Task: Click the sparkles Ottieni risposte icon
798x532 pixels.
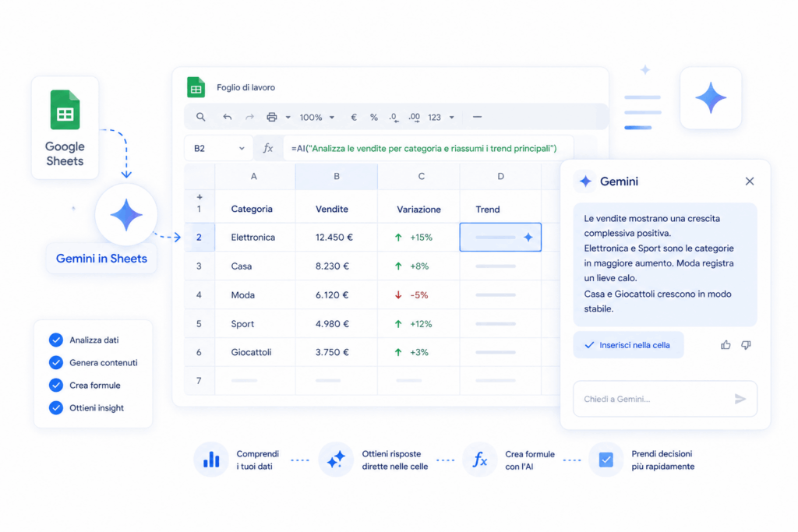Action: (x=336, y=460)
